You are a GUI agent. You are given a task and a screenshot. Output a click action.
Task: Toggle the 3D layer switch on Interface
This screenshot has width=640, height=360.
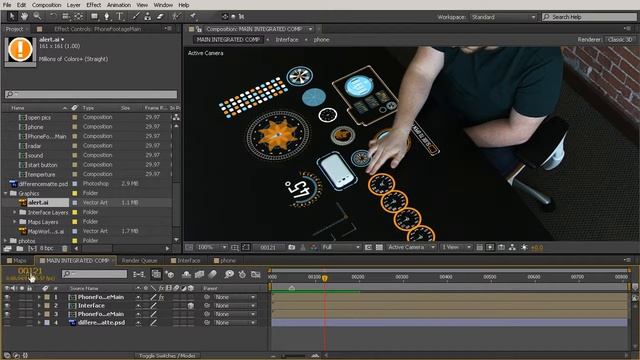coord(191,306)
